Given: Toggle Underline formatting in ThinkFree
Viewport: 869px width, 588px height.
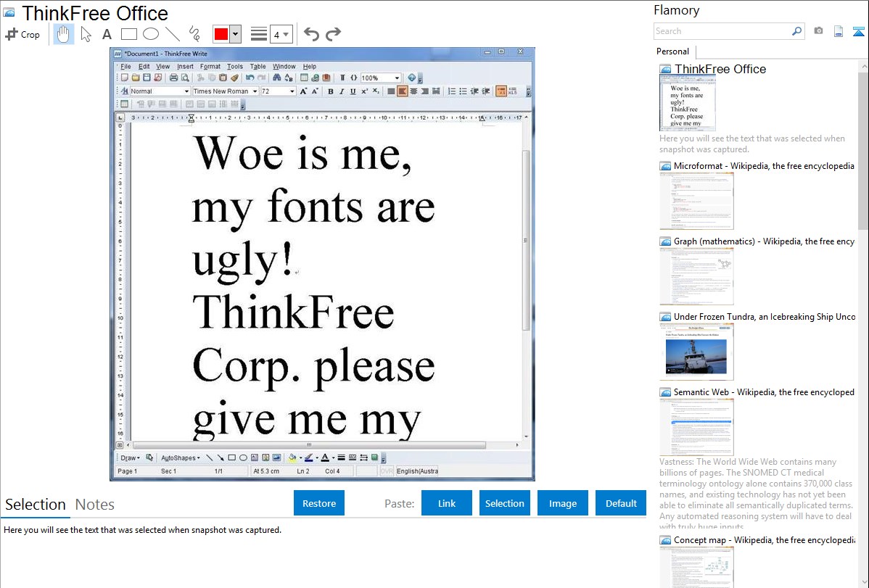Looking at the screenshot, I should 353,91.
